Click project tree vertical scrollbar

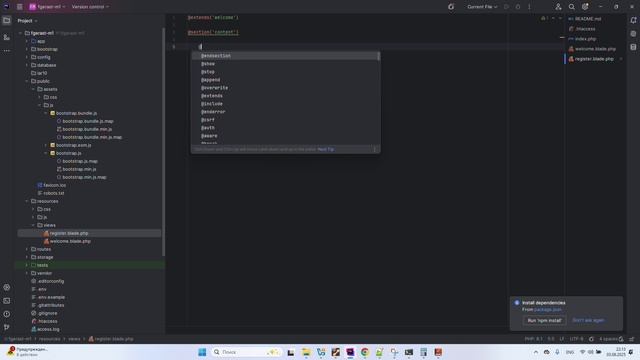[164, 141]
